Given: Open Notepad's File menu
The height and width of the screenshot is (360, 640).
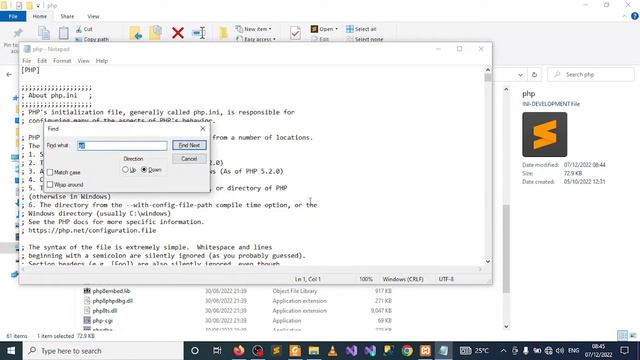Looking at the screenshot, I should pyautogui.click(x=27, y=61).
